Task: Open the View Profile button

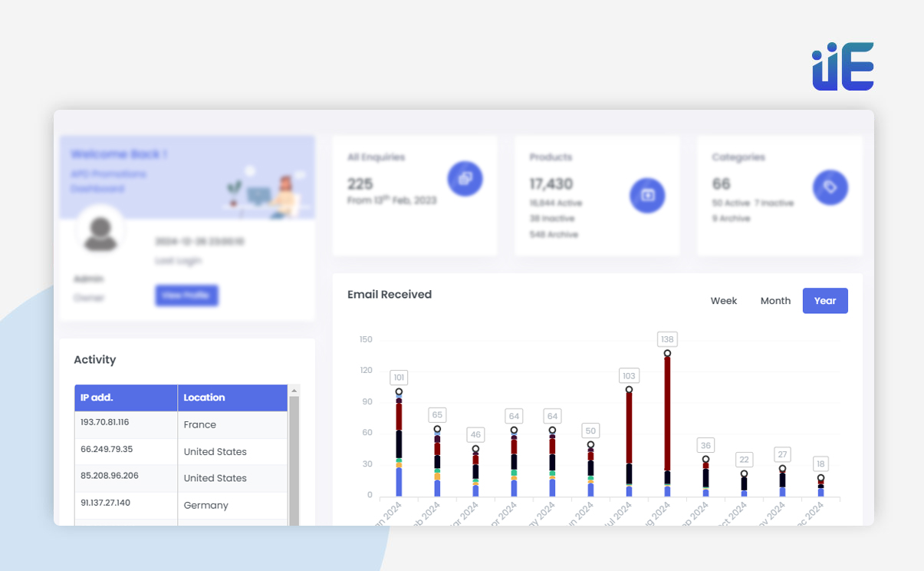Action: (186, 295)
